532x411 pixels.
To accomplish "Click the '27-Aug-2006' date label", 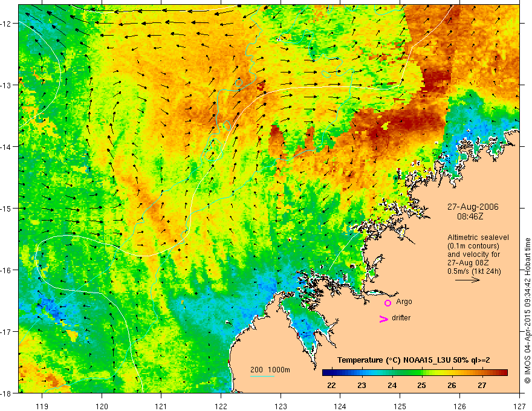I will (473, 207).
